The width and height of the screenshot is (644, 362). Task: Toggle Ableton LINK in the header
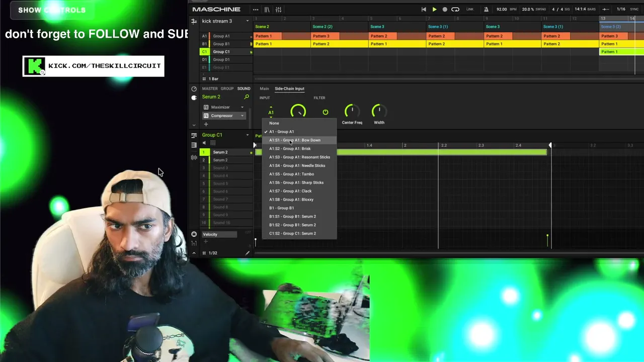470,9
